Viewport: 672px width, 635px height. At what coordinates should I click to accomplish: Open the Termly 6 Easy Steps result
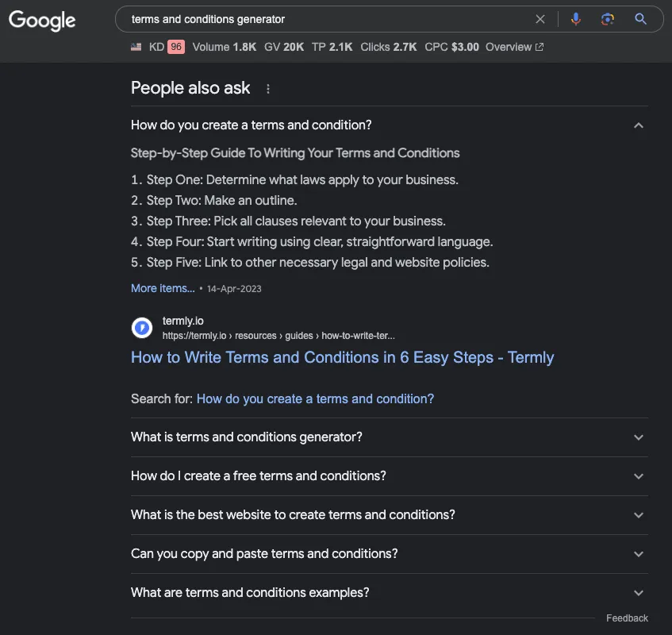(x=342, y=358)
